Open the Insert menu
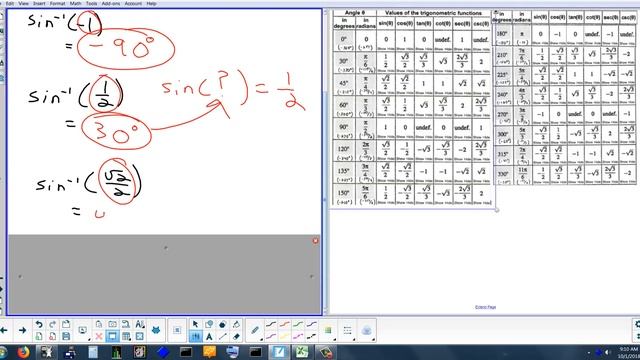This screenshot has width=640, height=360. 39,3
